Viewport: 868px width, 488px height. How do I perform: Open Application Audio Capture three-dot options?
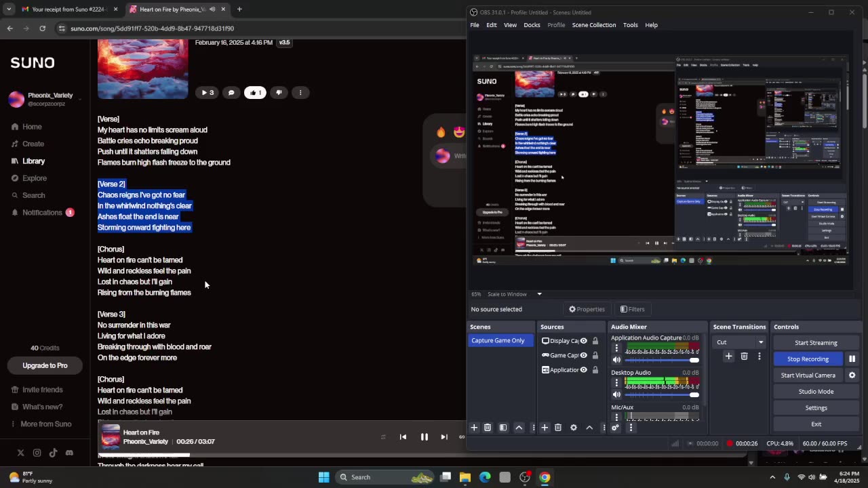point(616,348)
